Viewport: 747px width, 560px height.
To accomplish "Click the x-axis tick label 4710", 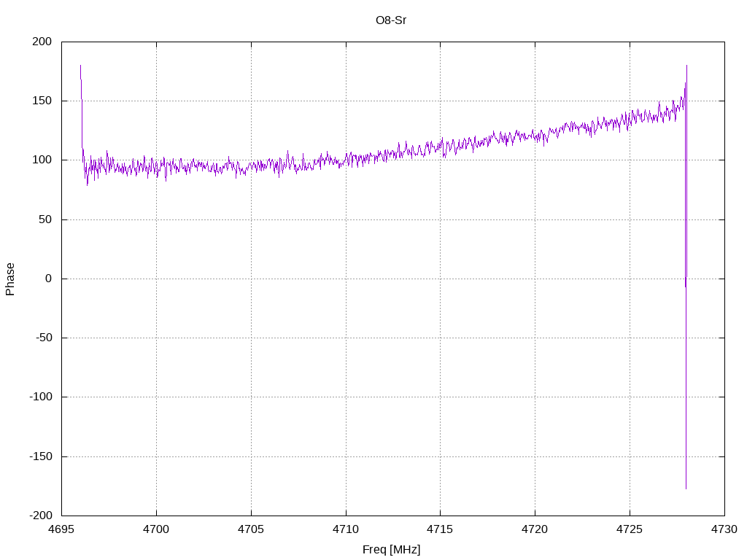I will [346, 529].
